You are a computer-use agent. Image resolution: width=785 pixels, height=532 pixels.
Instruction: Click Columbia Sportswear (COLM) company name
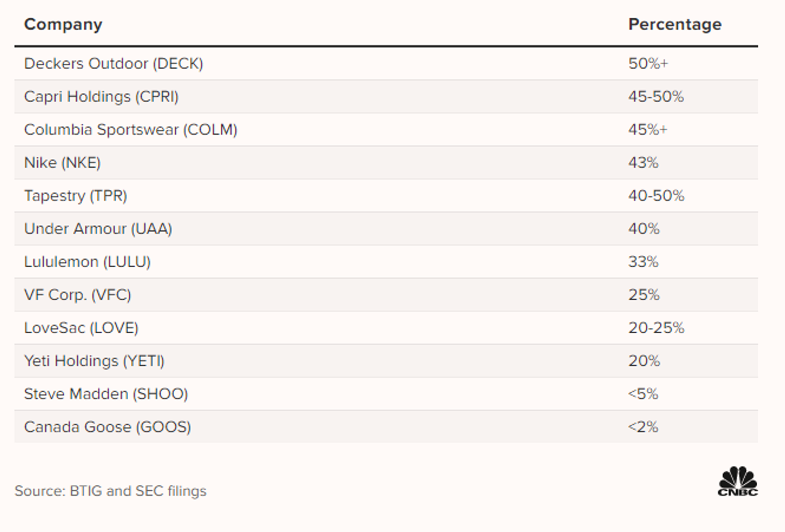pyautogui.click(x=131, y=130)
